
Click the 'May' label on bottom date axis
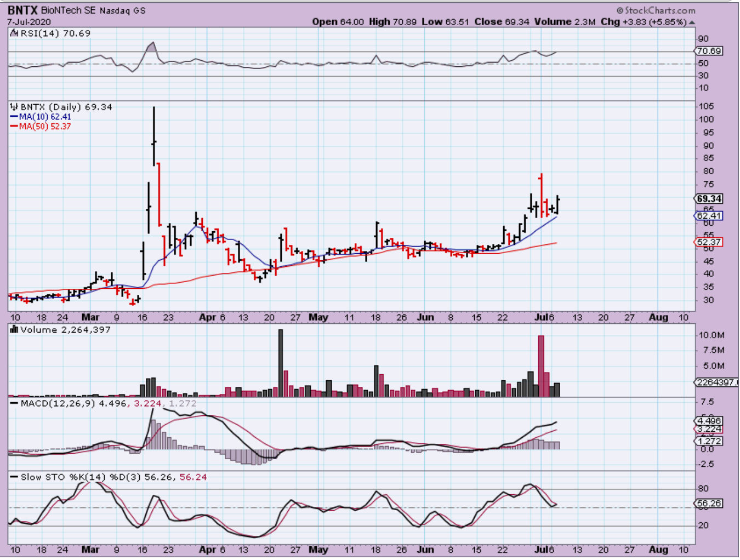318,549
